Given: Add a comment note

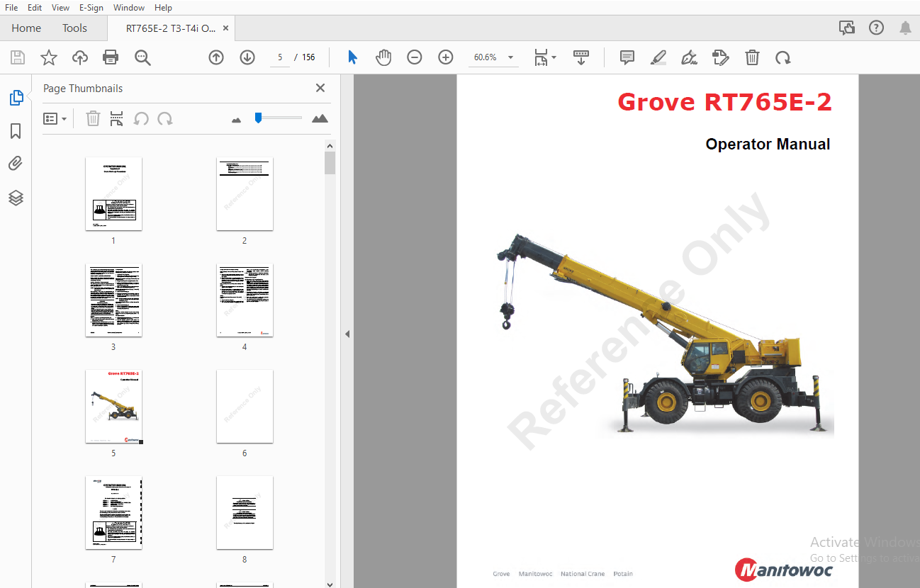Looking at the screenshot, I should pos(627,57).
